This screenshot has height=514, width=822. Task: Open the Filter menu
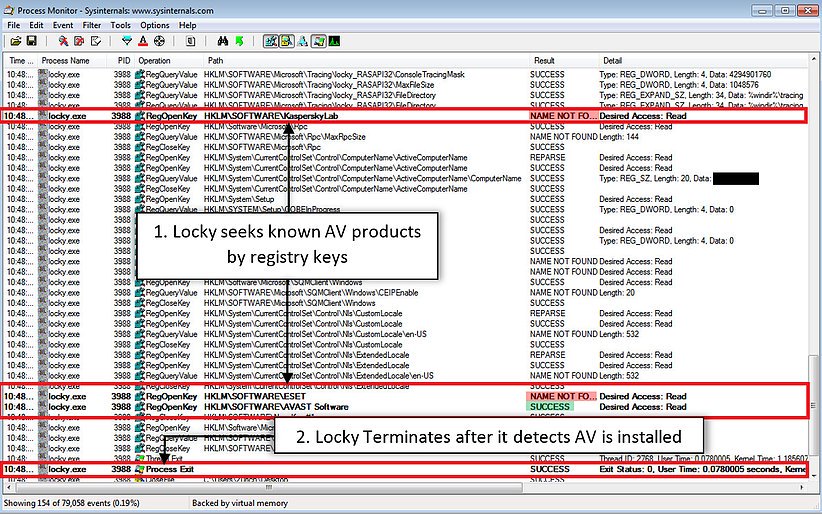coord(92,25)
